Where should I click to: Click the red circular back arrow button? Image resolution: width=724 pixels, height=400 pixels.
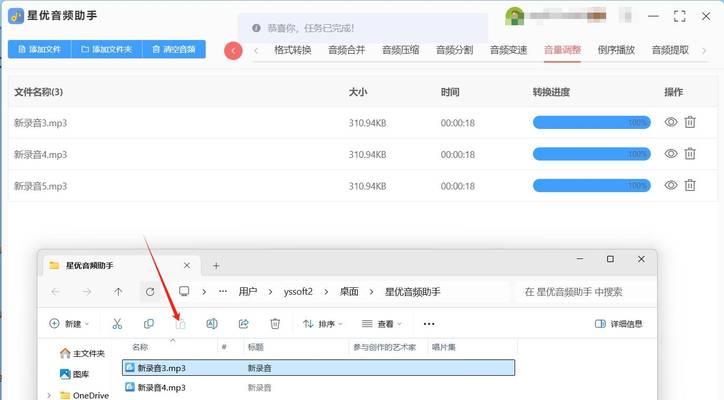pos(233,51)
